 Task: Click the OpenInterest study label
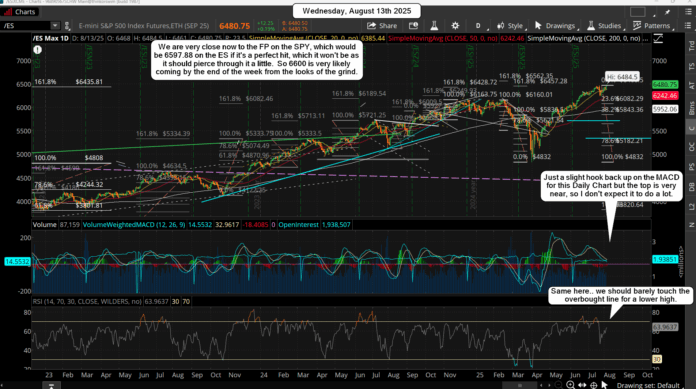pos(298,225)
